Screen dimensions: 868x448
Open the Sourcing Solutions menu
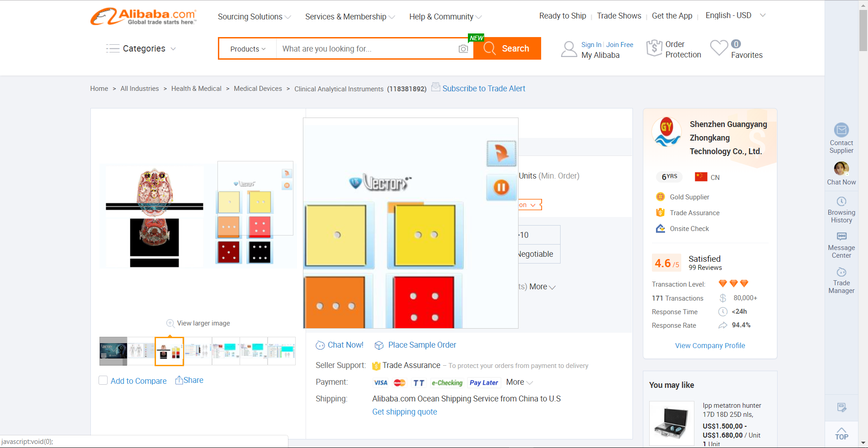(x=254, y=17)
